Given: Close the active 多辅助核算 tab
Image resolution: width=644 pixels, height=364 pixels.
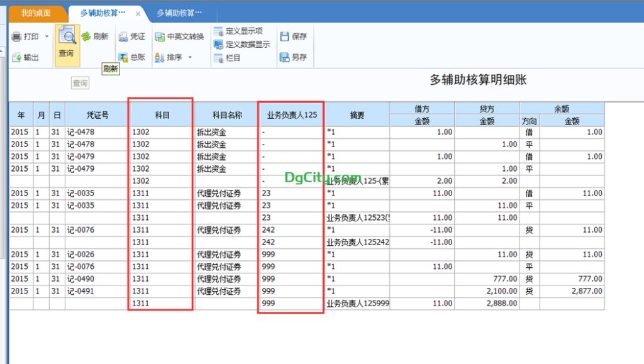Looking at the screenshot, I should (138, 13).
